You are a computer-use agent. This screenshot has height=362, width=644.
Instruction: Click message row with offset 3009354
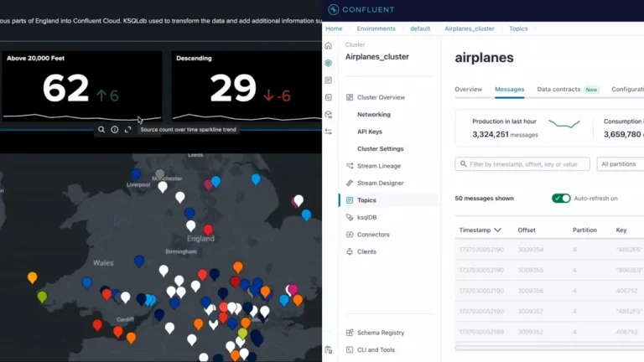pos(549,250)
